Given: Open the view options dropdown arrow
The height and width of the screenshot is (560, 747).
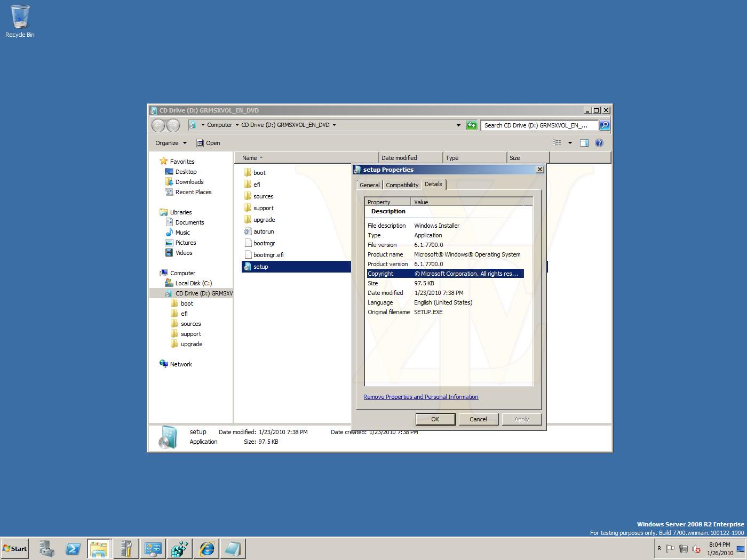Looking at the screenshot, I should pos(570,143).
